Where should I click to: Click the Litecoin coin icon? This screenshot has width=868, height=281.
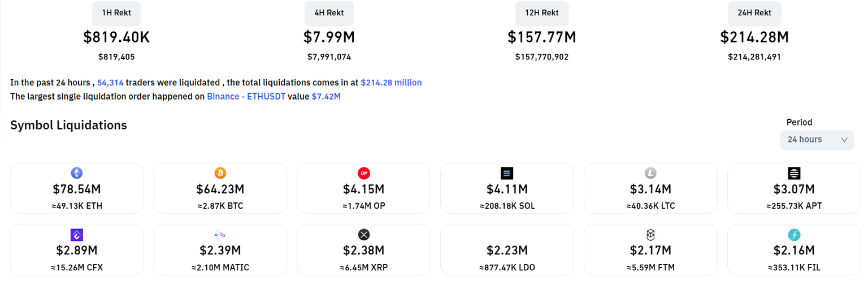click(650, 173)
